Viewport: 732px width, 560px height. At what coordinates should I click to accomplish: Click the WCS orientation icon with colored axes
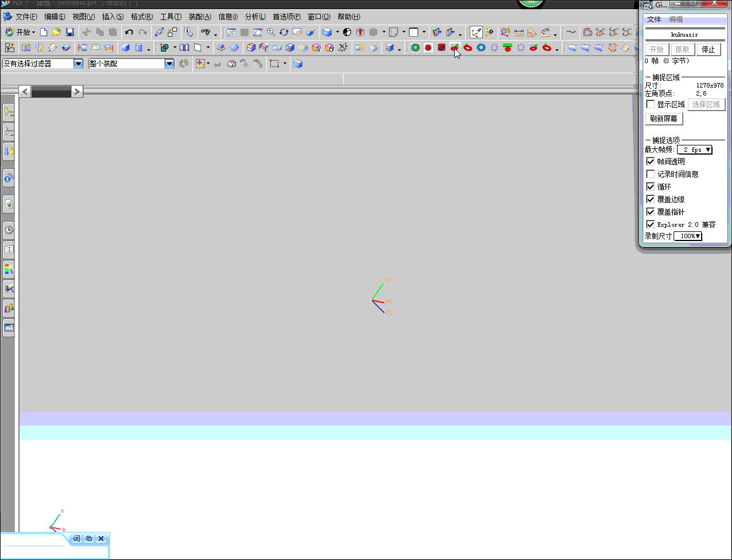tap(476, 32)
